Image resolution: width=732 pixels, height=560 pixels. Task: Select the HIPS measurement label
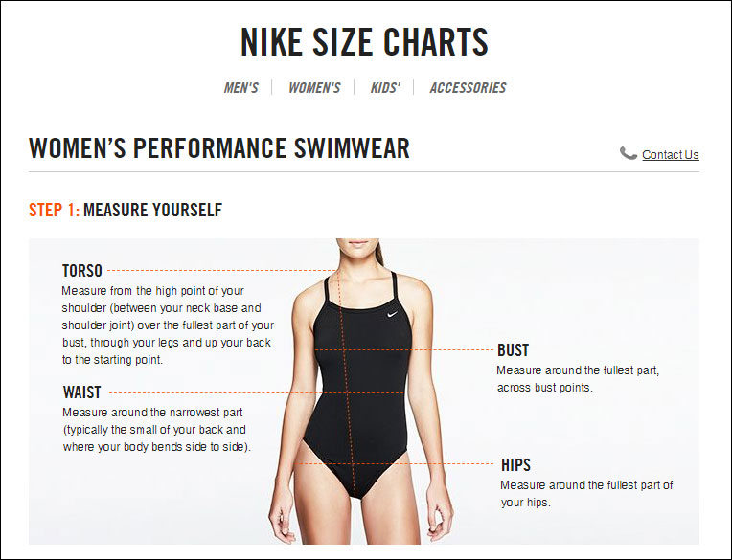(x=515, y=465)
